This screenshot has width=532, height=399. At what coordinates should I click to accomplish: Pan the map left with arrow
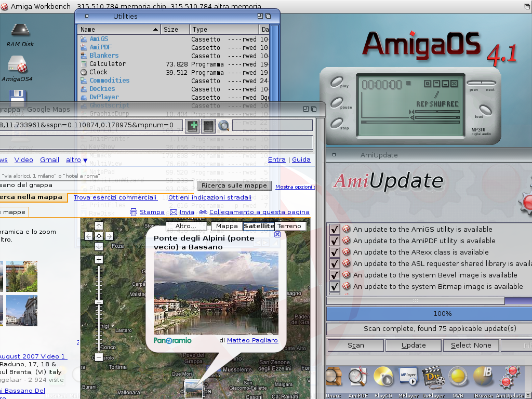pos(88,236)
